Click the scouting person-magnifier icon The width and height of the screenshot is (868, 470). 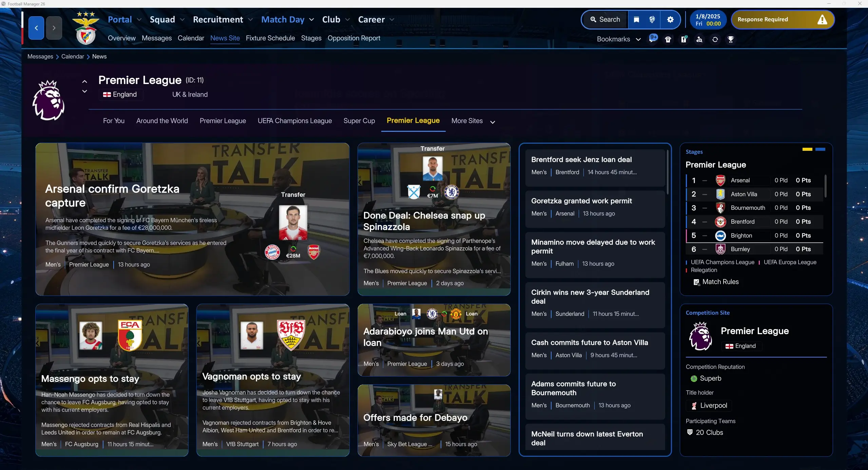coord(699,40)
